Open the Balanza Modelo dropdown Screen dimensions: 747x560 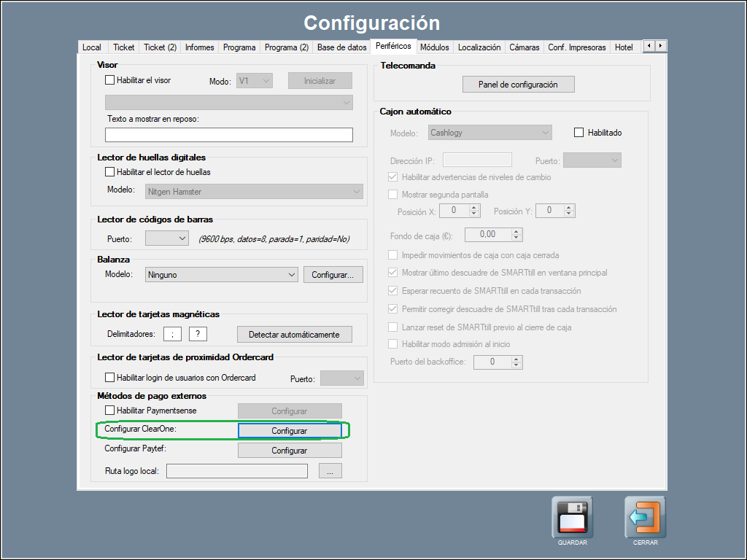click(x=222, y=275)
